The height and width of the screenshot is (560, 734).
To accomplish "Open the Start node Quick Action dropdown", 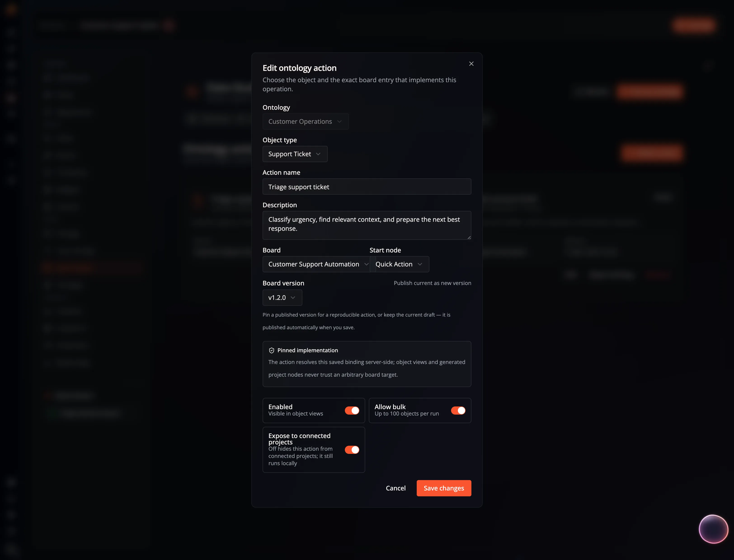I will click(399, 264).
